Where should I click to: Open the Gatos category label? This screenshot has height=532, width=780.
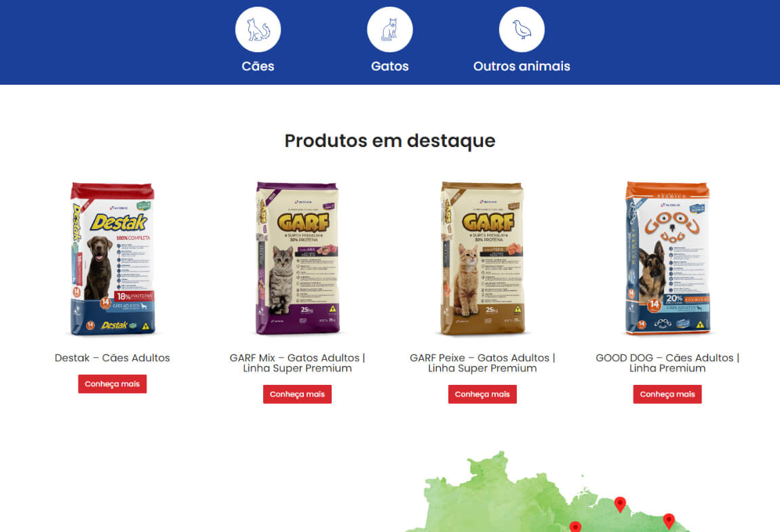tap(389, 66)
